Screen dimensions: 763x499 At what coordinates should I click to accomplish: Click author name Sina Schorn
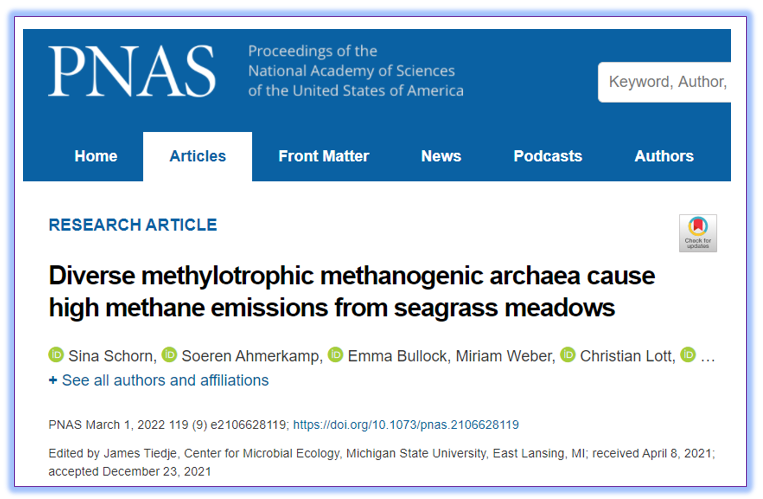tap(112, 356)
